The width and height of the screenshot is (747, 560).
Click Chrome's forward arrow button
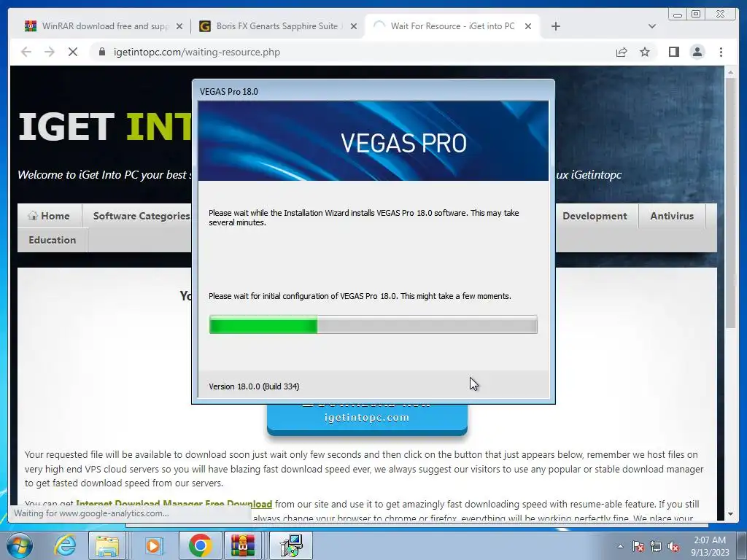pyautogui.click(x=50, y=52)
